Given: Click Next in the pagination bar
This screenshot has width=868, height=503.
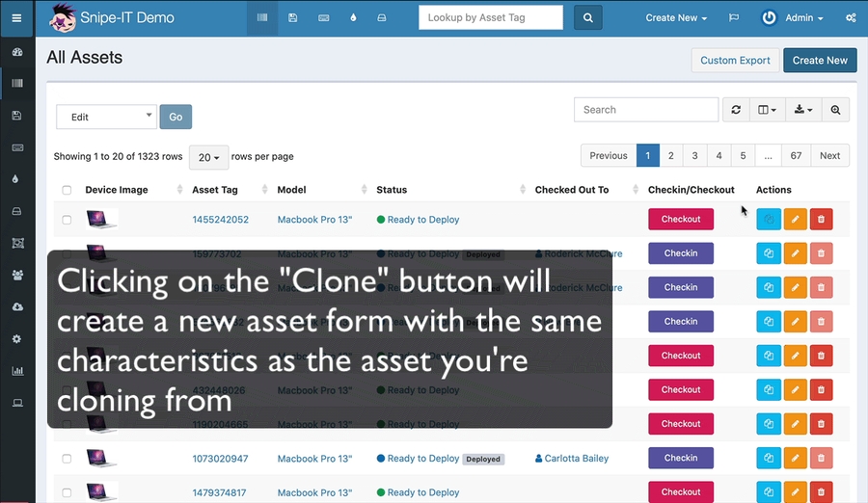Looking at the screenshot, I should [x=829, y=155].
